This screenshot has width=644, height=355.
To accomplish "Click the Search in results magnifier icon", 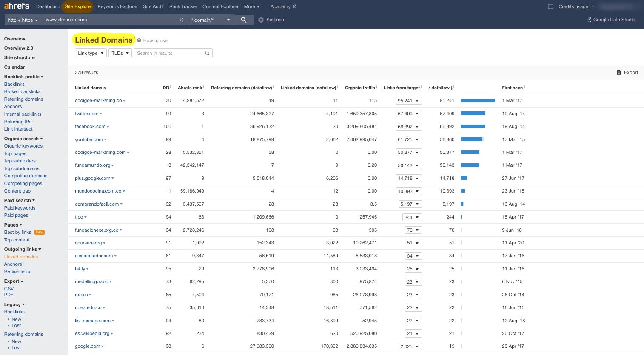I will pos(207,53).
